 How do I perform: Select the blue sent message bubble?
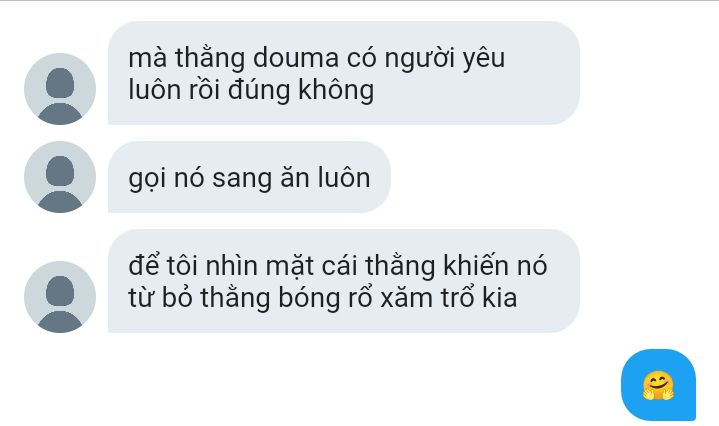click(x=658, y=385)
